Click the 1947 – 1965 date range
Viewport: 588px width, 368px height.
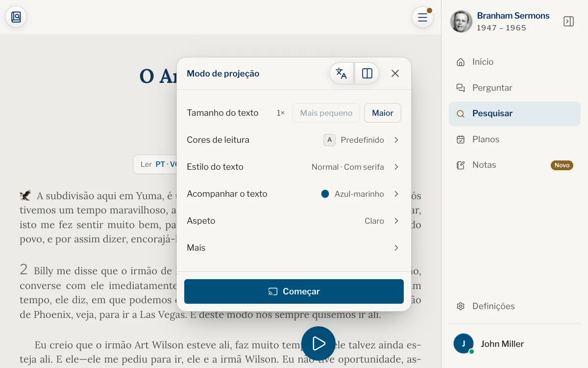(x=501, y=28)
